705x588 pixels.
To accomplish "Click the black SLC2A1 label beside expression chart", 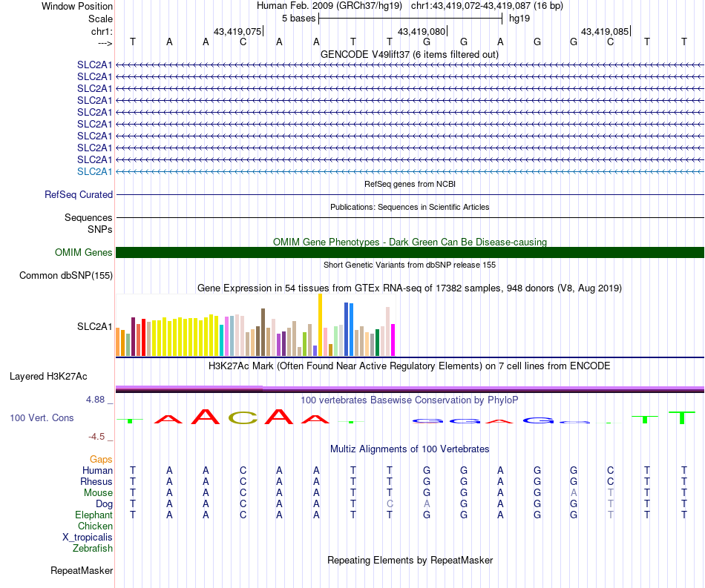I will coord(94,326).
